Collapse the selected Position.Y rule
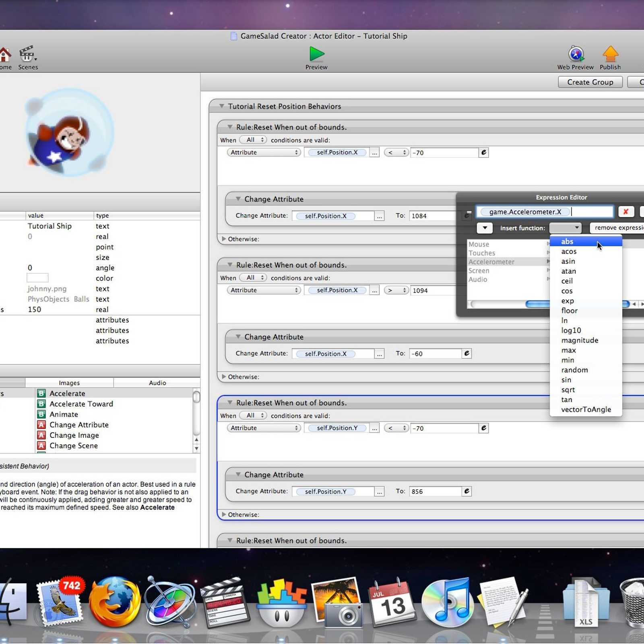The height and width of the screenshot is (644, 644). click(x=230, y=402)
